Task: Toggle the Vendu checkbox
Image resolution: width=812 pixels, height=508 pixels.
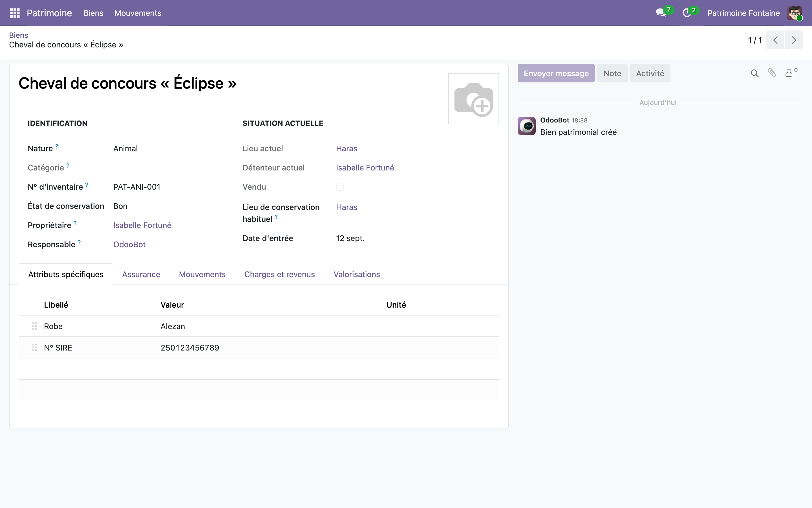Action: click(x=340, y=187)
